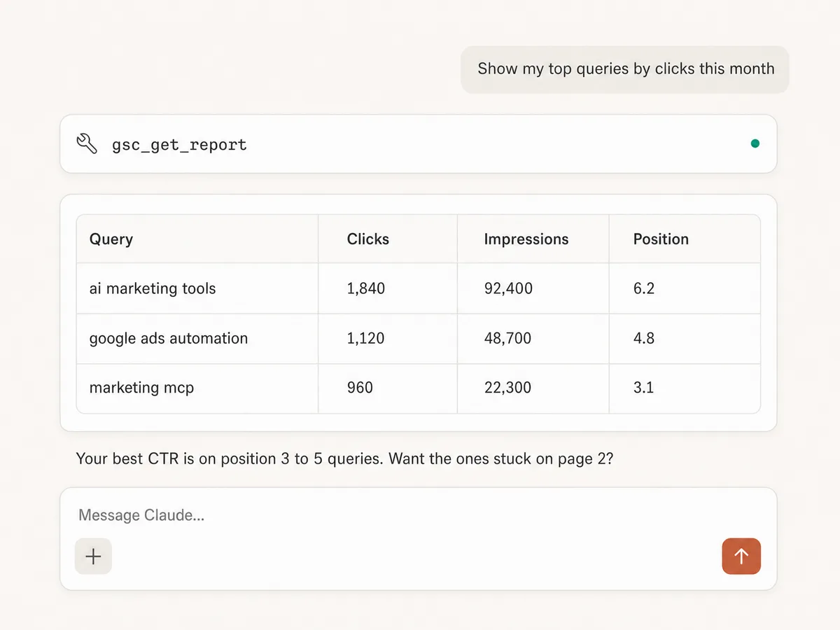
Task: Click the 960 clicks value
Action: (360, 388)
